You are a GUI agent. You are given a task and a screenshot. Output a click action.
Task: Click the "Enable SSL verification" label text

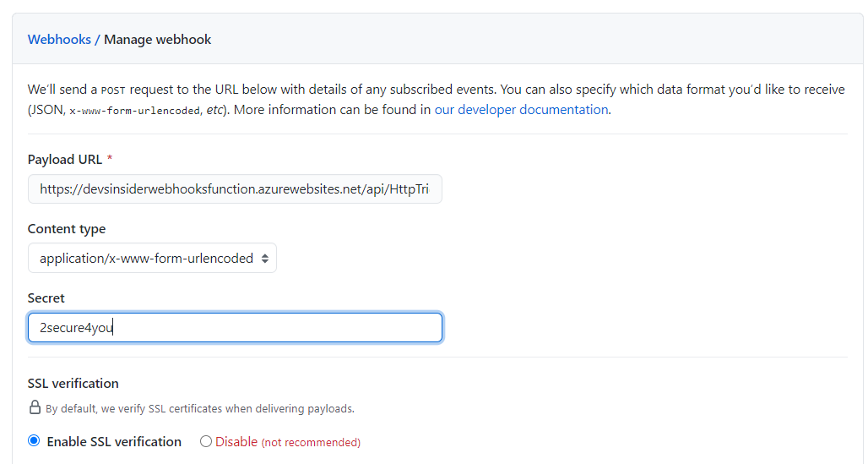click(x=114, y=441)
